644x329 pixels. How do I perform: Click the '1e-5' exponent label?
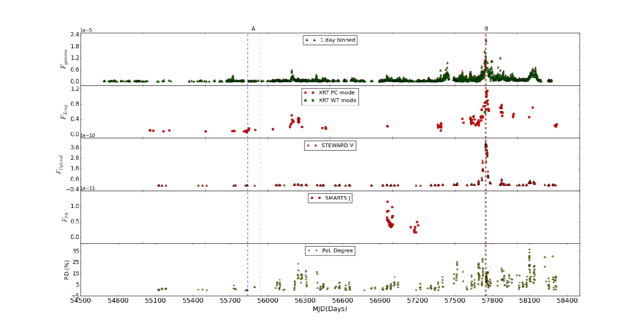(85, 30)
